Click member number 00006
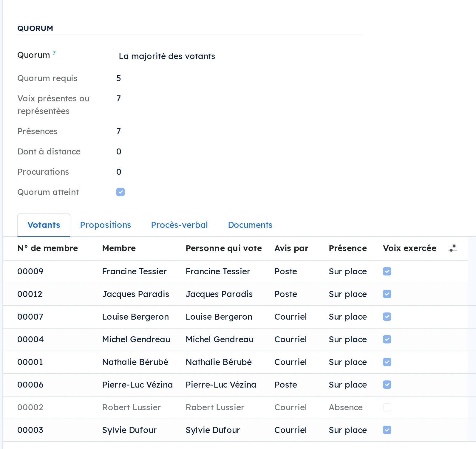476x449 pixels. coord(30,385)
